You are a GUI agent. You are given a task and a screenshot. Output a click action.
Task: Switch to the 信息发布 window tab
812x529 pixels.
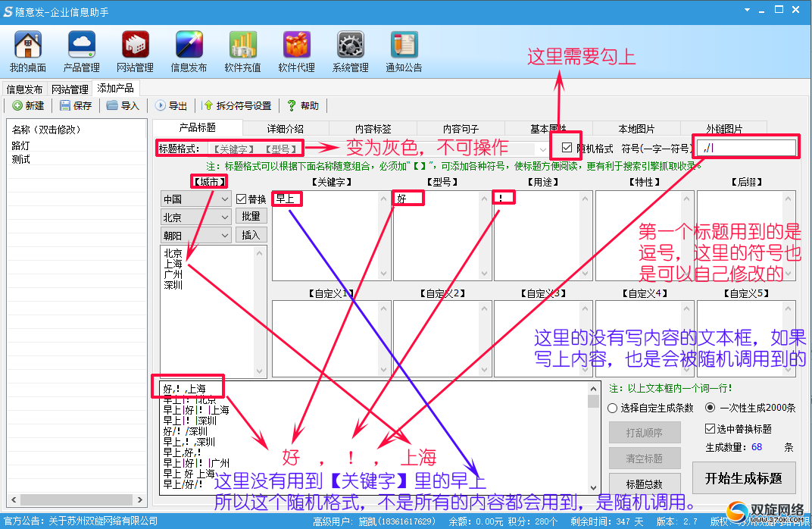point(24,89)
